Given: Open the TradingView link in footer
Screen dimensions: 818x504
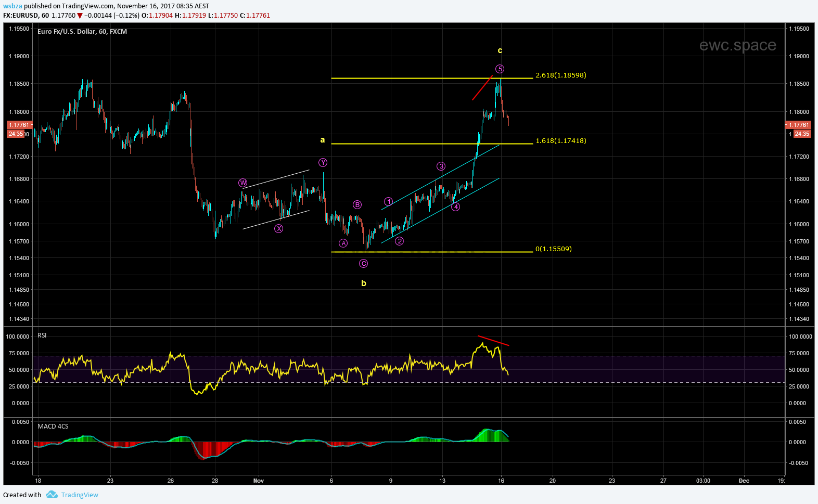Looking at the screenshot, I should pos(80,495).
